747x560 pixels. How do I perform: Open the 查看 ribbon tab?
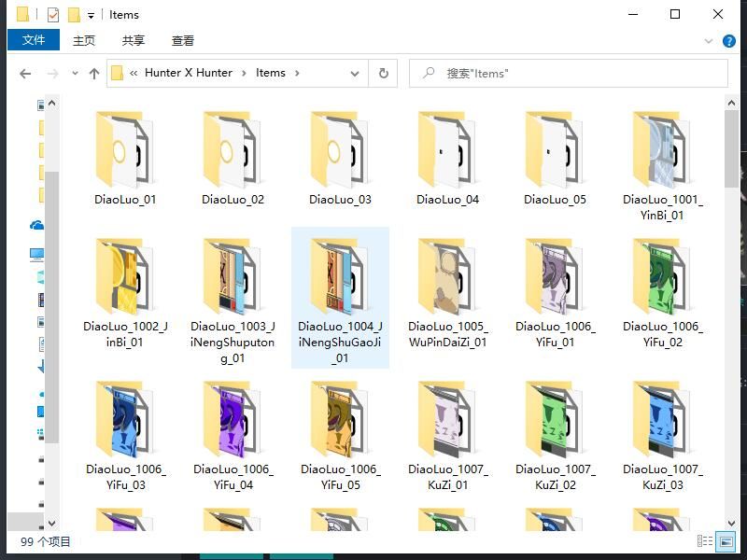tap(183, 40)
